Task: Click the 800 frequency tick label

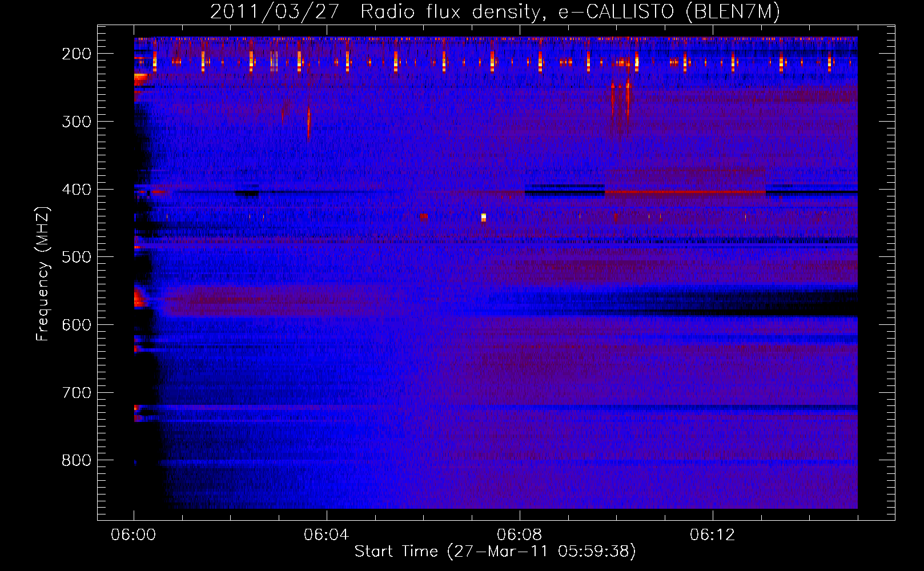Action: click(x=77, y=460)
